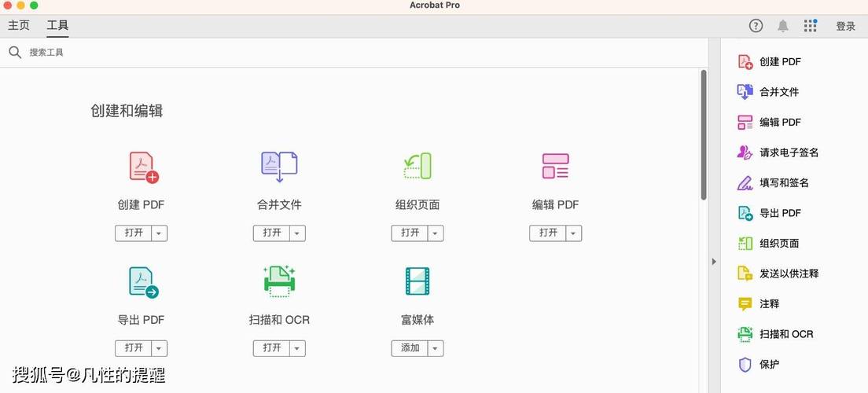Click 添加 button under 富媒体
Image resolution: width=868 pixels, height=393 pixels.
tap(410, 349)
